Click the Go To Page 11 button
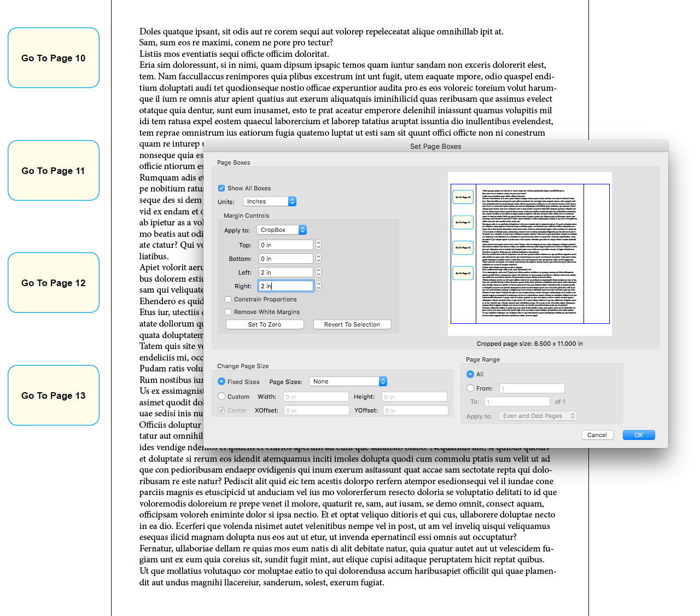Viewport: 700px width, 616px height. (54, 171)
